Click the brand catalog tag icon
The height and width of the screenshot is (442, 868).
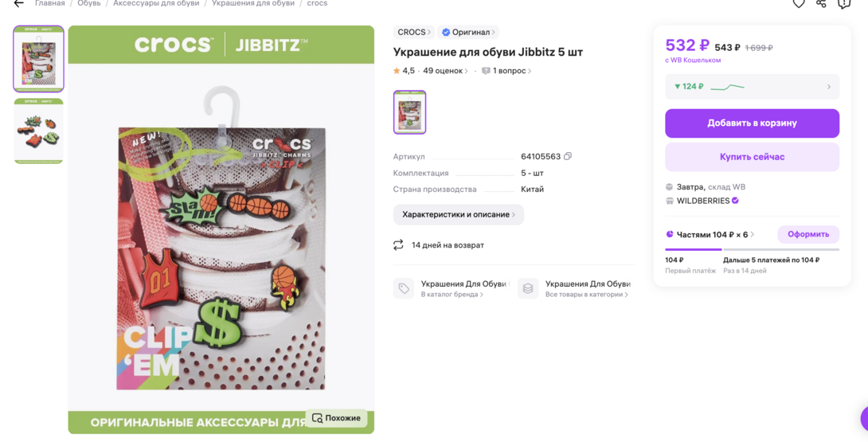(x=404, y=288)
